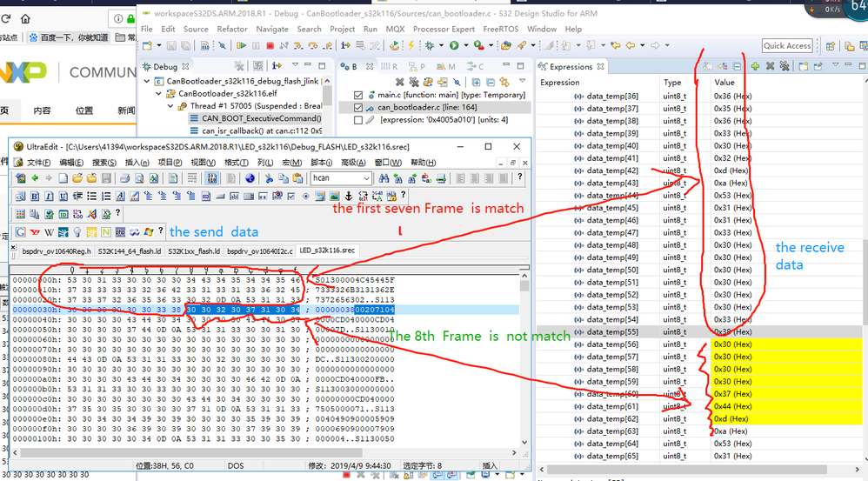
Task: Select the data_temp[61] expression row
Action: coord(699,406)
